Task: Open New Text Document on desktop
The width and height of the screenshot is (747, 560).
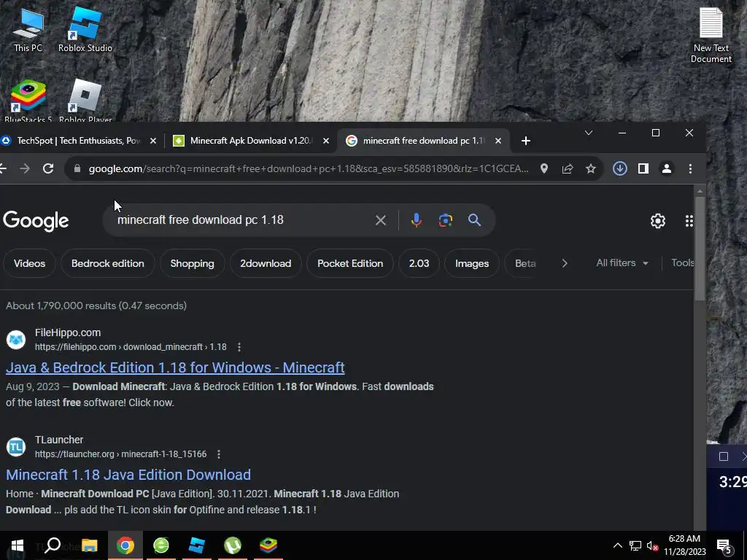Action: (711, 35)
